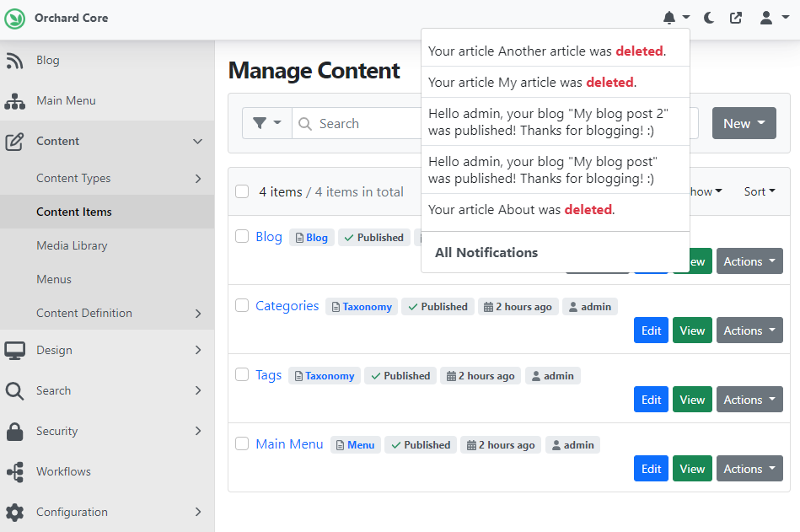Open the Actions dropdown for Tags

coord(749,400)
